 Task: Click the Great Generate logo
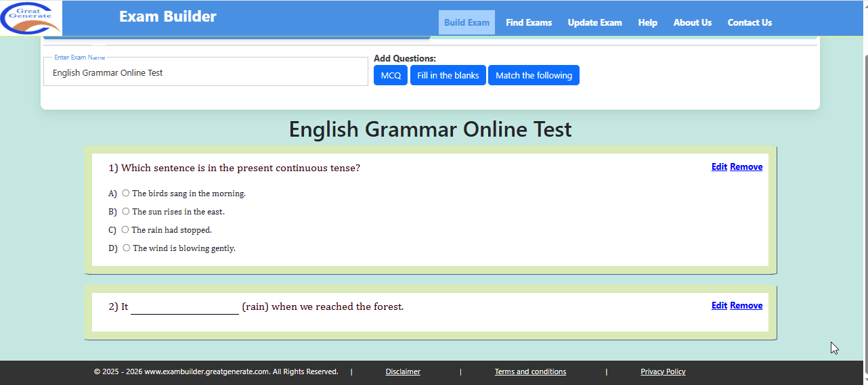pos(30,18)
